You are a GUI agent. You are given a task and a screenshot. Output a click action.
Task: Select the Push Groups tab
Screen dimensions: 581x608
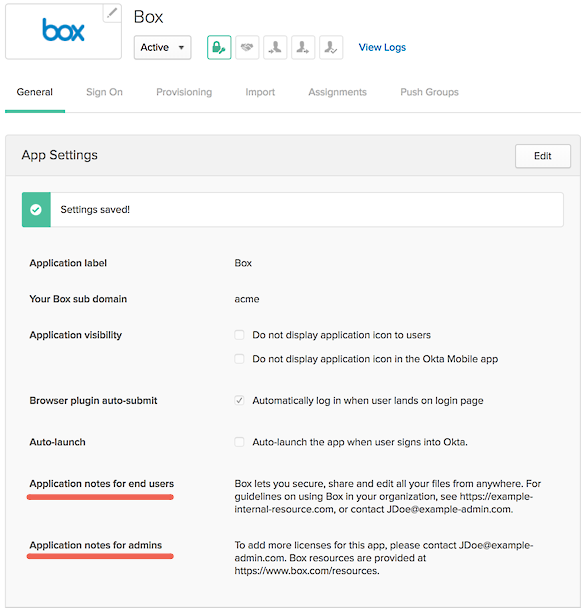point(429,92)
